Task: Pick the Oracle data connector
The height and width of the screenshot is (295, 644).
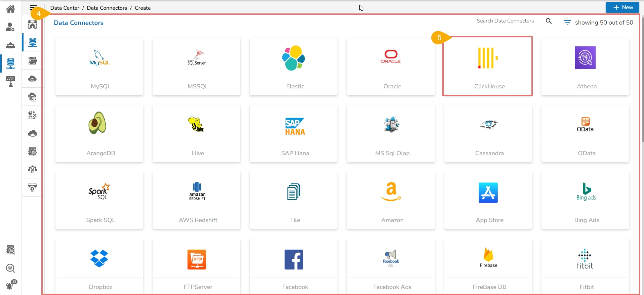Action: (391, 67)
